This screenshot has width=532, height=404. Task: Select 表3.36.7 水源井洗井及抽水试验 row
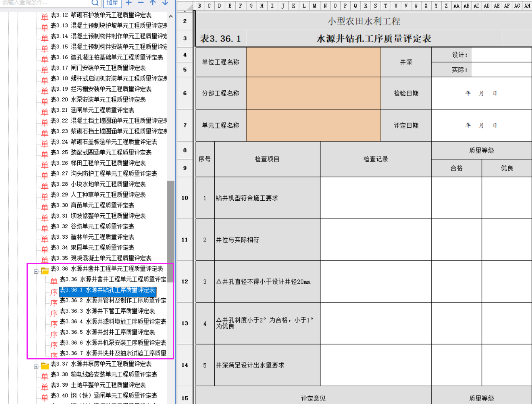(113, 353)
